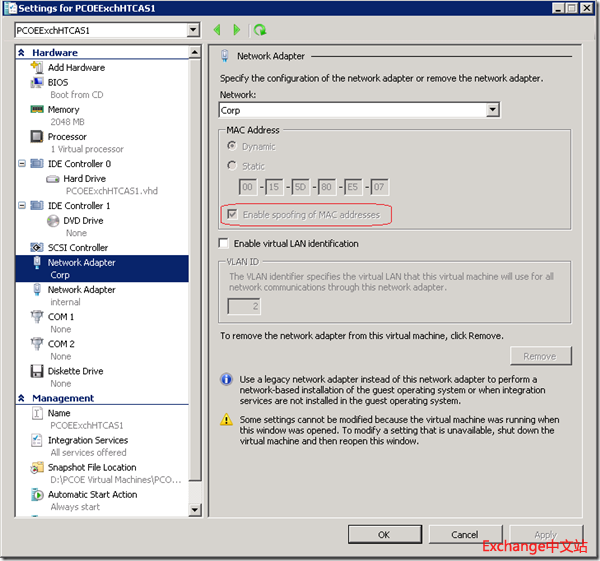Select the Add Hardware icon

37,68
